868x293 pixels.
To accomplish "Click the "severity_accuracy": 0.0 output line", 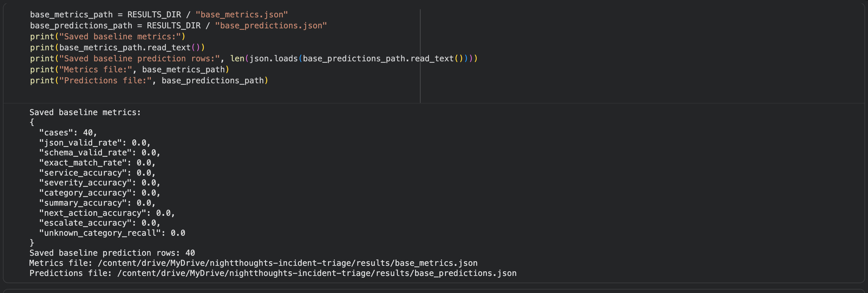I will pyautogui.click(x=99, y=183).
